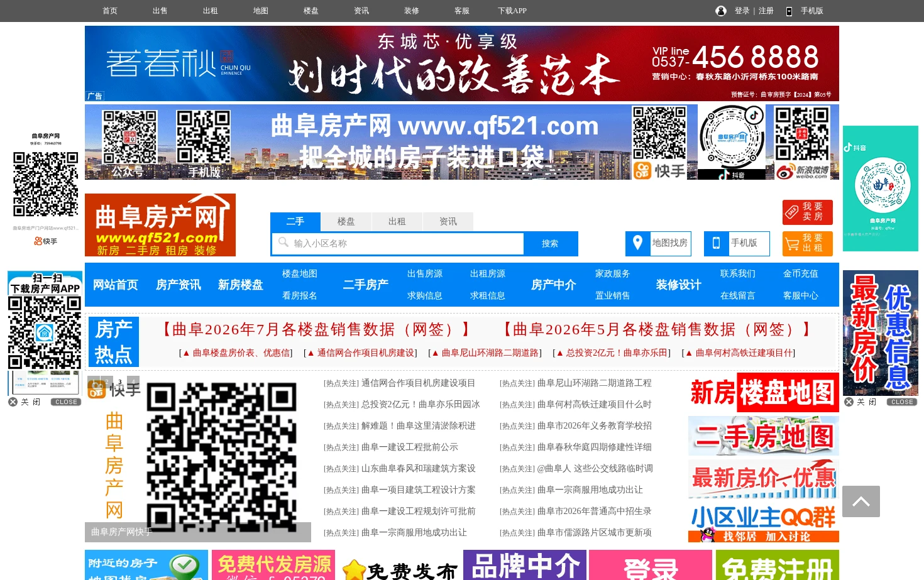Click the blue phone icon next to 手机版 button
The width and height of the screenshot is (924, 580).
(716, 243)
